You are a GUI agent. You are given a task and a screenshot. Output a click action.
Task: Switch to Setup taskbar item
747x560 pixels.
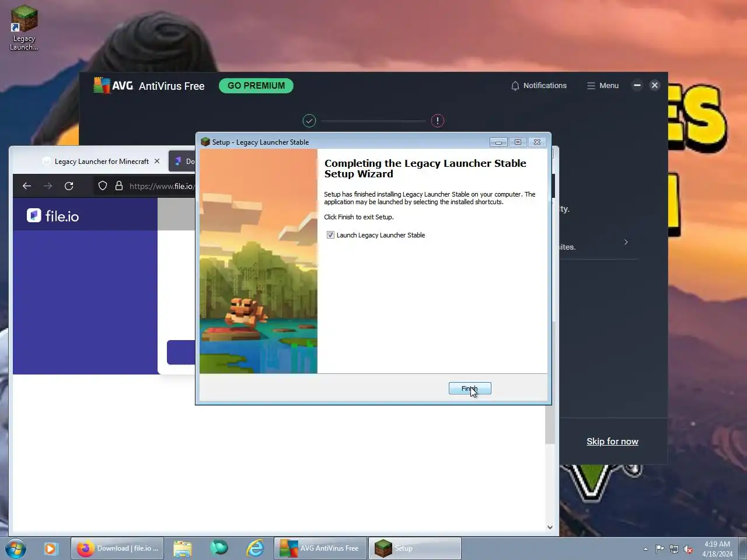(x=415, y=549)
